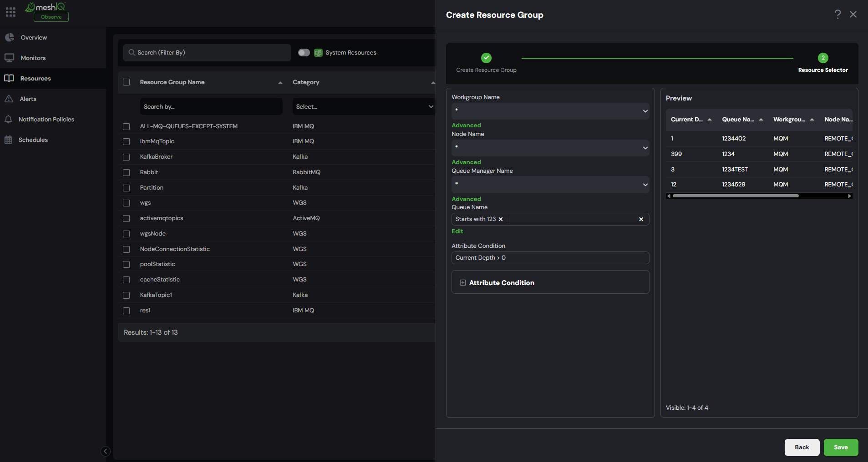Screen dimensions: 868x462
Task: Open the Queue Manager Name dropdown
Action: click(x=550, y=185)
